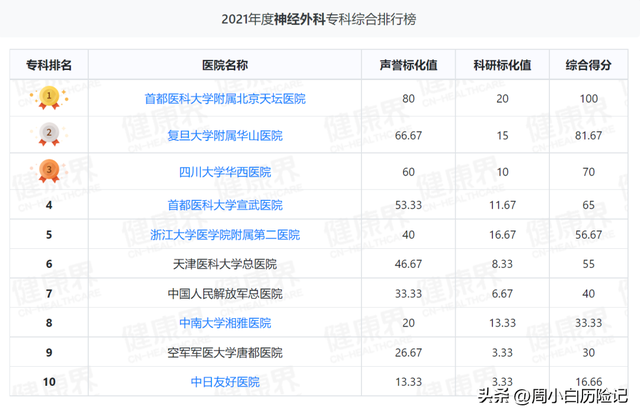Click the gold rank 1 medal icon

click(x=49, y=98)
